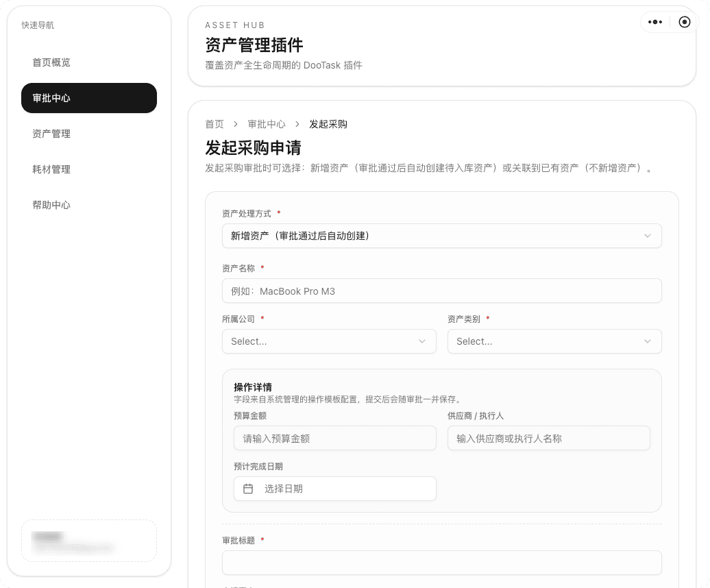Expand the 资产类别 Select dropdown

tap(554, 341)
